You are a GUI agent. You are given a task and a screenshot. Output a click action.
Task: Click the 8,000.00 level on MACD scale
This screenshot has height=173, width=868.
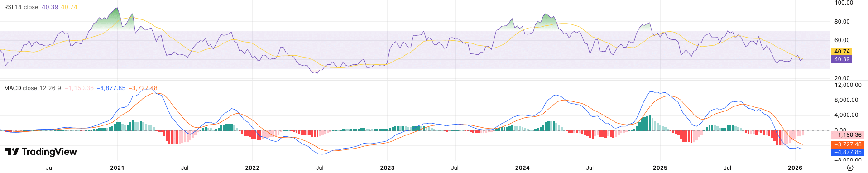coord(846,100)
